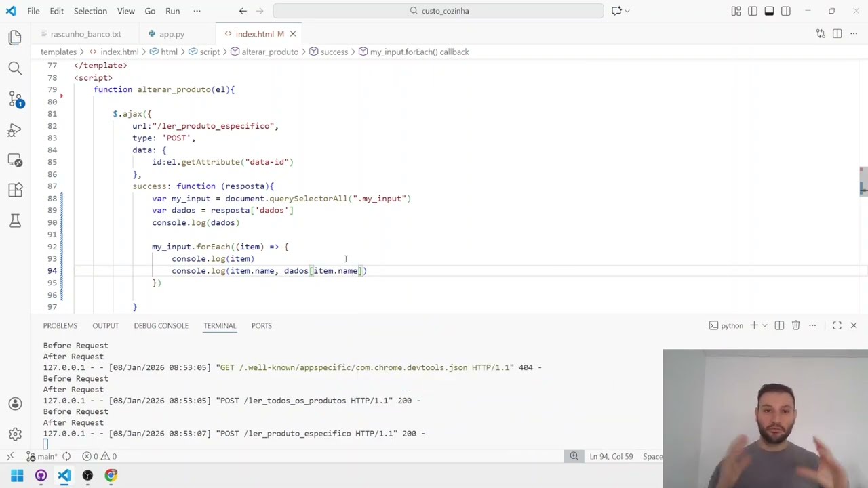868x488 pixels.
Task: Open the Explorer view in activity bar
Action: point(15,38)
